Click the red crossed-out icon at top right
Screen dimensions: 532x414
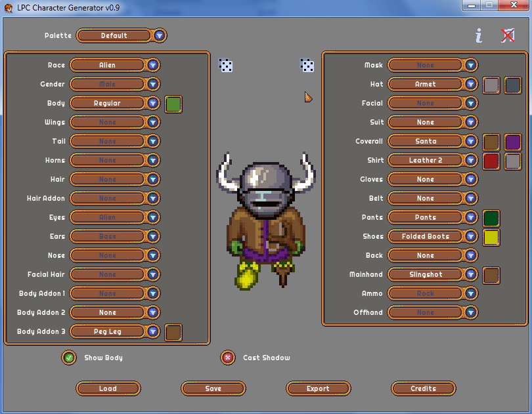pos(508,35)
